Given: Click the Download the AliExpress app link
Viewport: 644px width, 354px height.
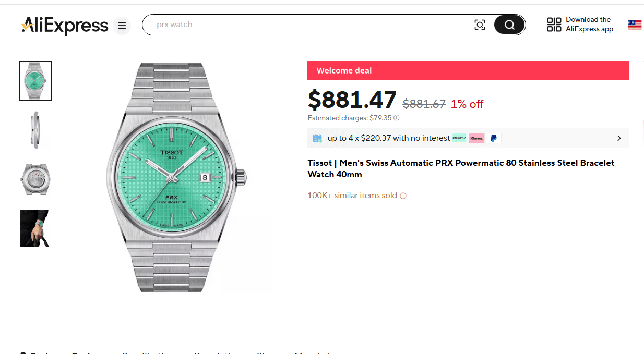Looking at the screenshot, I should 589,25.
